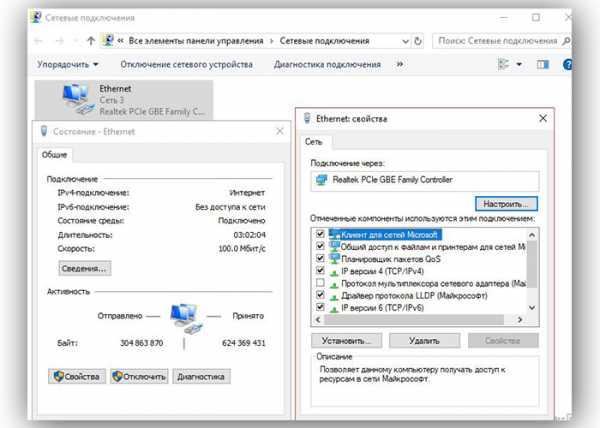Select IP версии 6 (TCP/IPv6) list item
This screenshot has width=600, height=428.
[x=383, y=308]
